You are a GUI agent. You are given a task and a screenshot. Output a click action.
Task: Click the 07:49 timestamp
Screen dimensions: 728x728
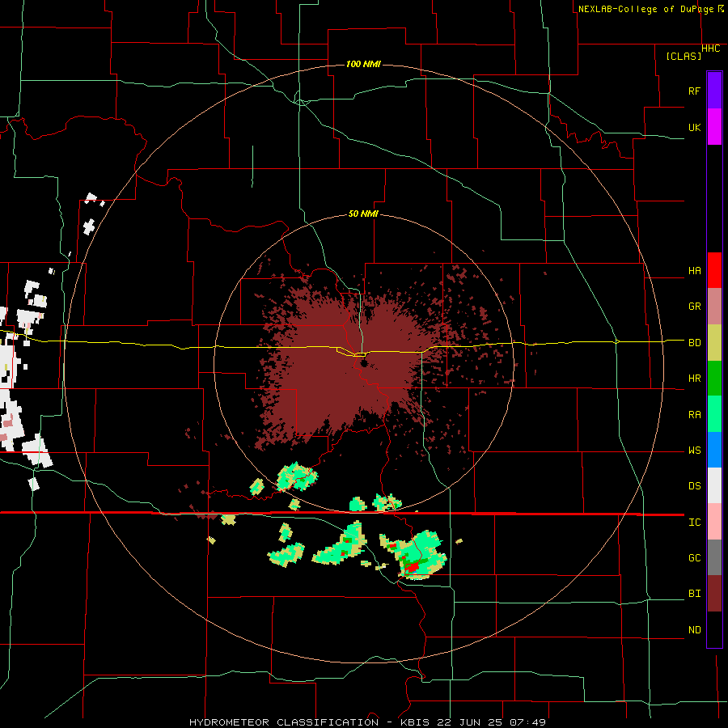[527, 722]
